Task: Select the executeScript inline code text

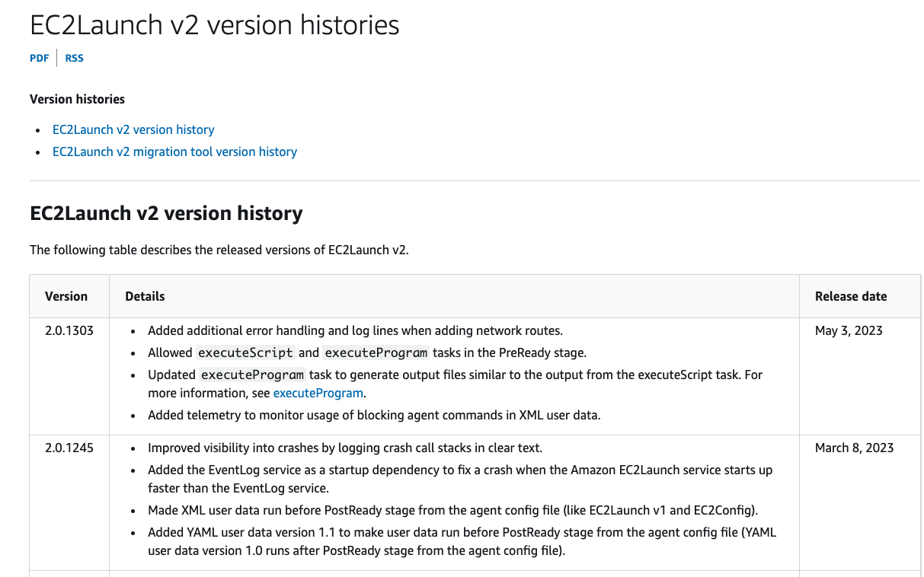Action: pos(244,352)
